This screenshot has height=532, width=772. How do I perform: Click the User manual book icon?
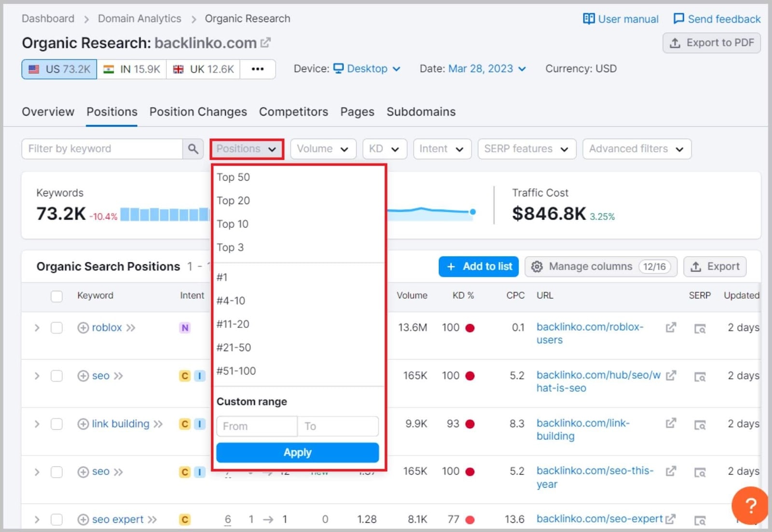(x=589, y=19)
